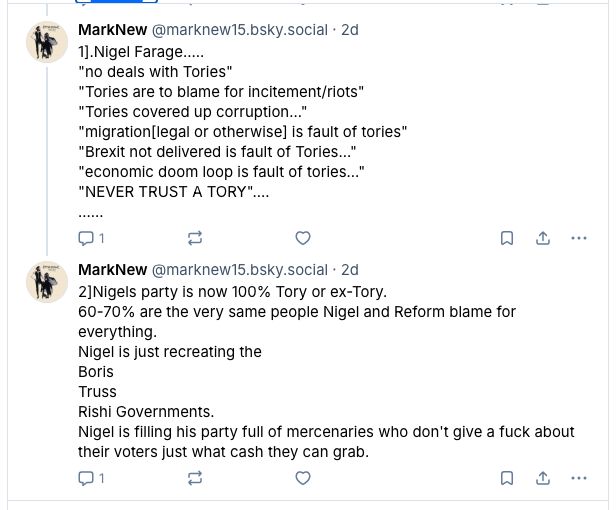Click the 2d timestamp on second post

(x=349, y=270)
